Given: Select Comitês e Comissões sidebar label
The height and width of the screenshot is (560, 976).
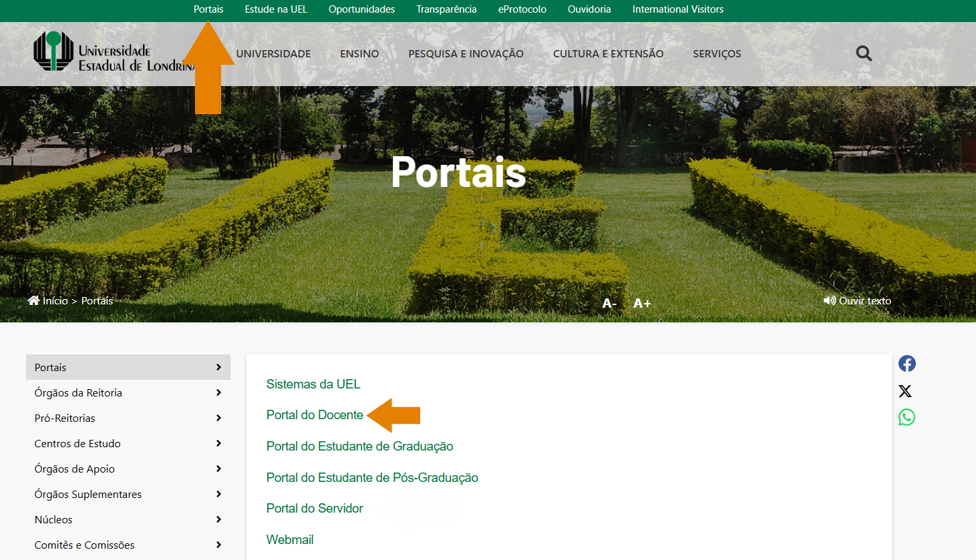Looking at the screenshot, I should tap(84, 545).
